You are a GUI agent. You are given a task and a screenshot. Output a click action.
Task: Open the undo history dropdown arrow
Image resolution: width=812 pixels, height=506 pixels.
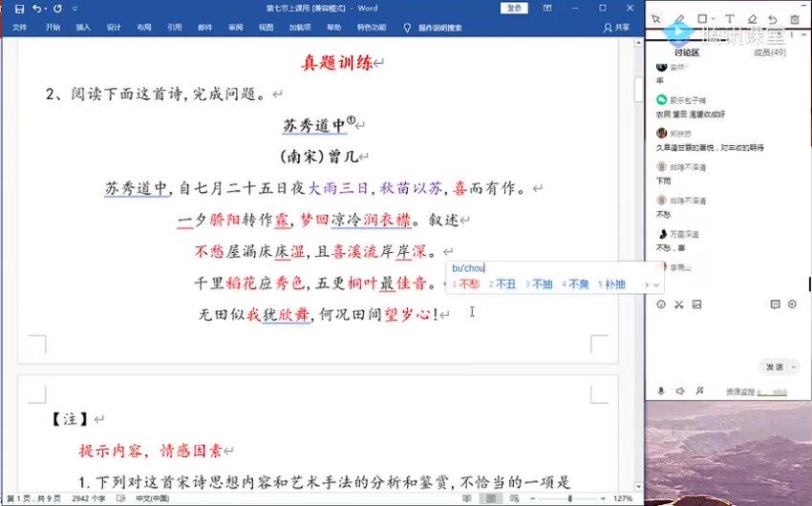point(46,9)
